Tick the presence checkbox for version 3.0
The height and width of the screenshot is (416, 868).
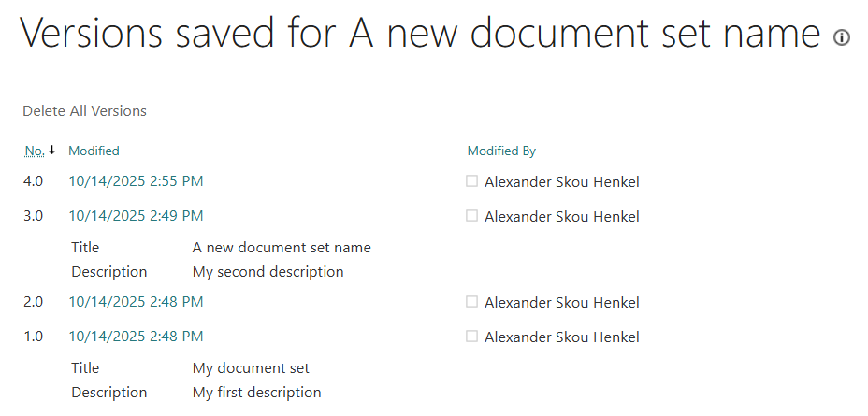pyautogui.click(x=472, y=216)
